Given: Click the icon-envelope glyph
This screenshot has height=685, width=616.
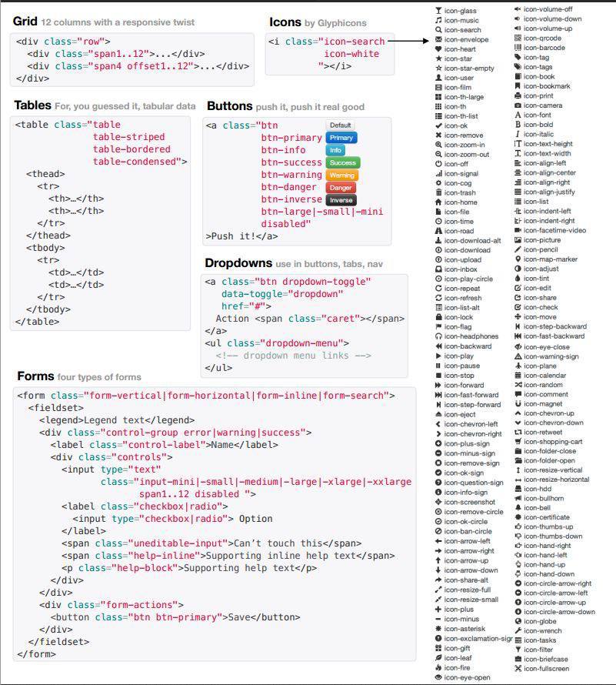Looking at the screenshot, I should click(438, 39).
